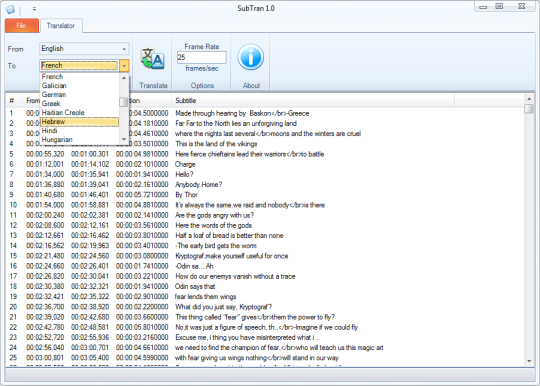The image size is (540, 386).
Task: Select Galician in the language list
Action: click(80, 85)
